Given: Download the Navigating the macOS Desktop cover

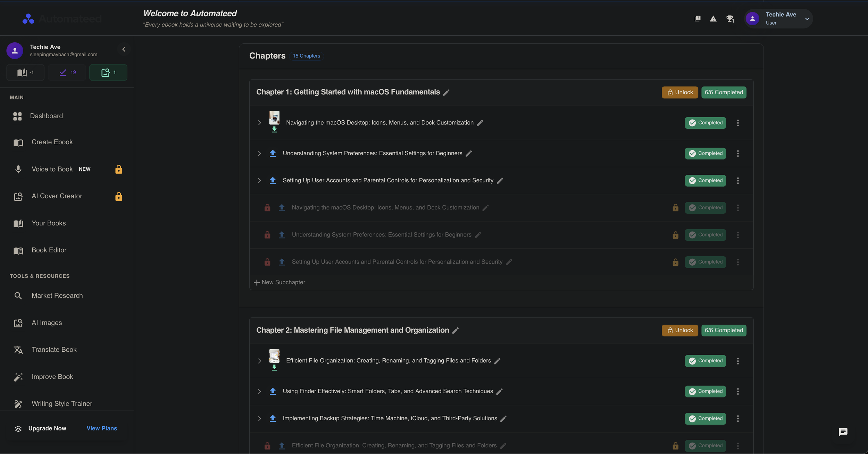Looking at the screenshot, I should tap(274, 129).
